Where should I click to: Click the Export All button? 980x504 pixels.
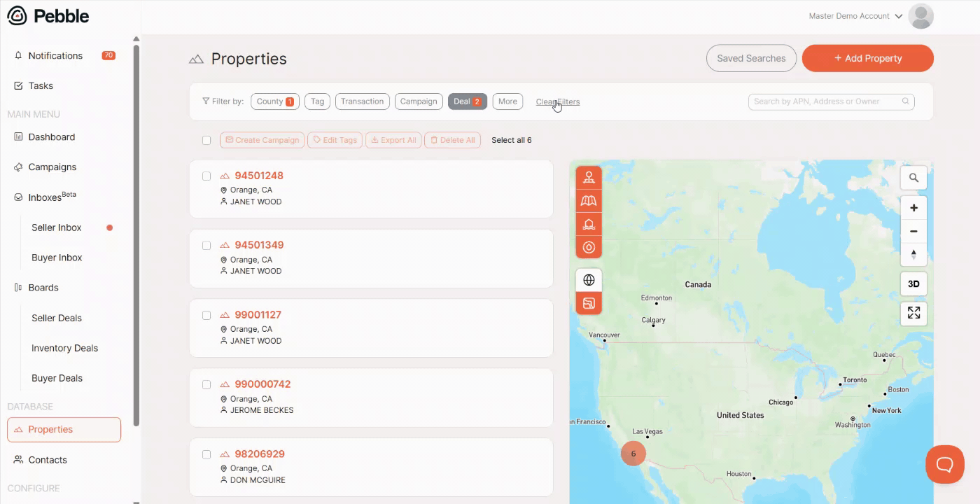pyautogui.click(x=393, y=140)
